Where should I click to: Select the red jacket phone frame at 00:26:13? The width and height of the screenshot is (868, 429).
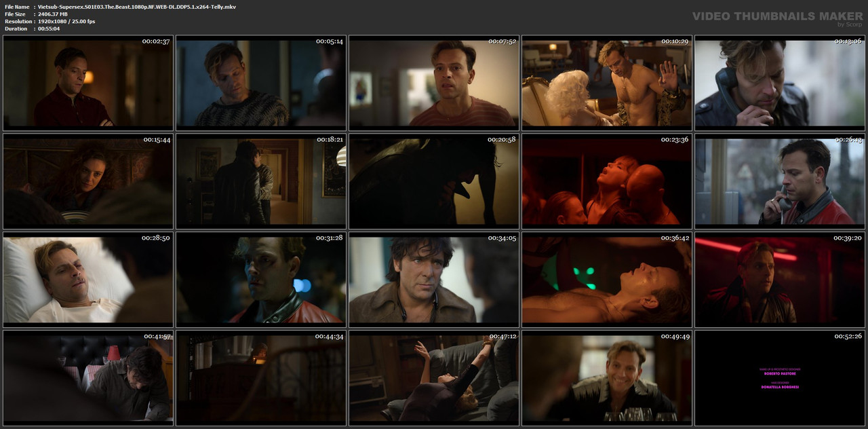780,181
